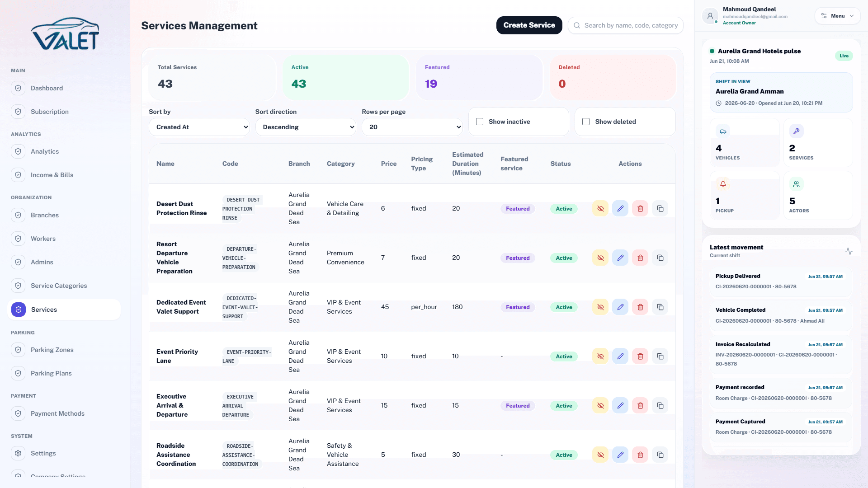
Task: Click the Payment Methods icon
Action: click(18, 413)
